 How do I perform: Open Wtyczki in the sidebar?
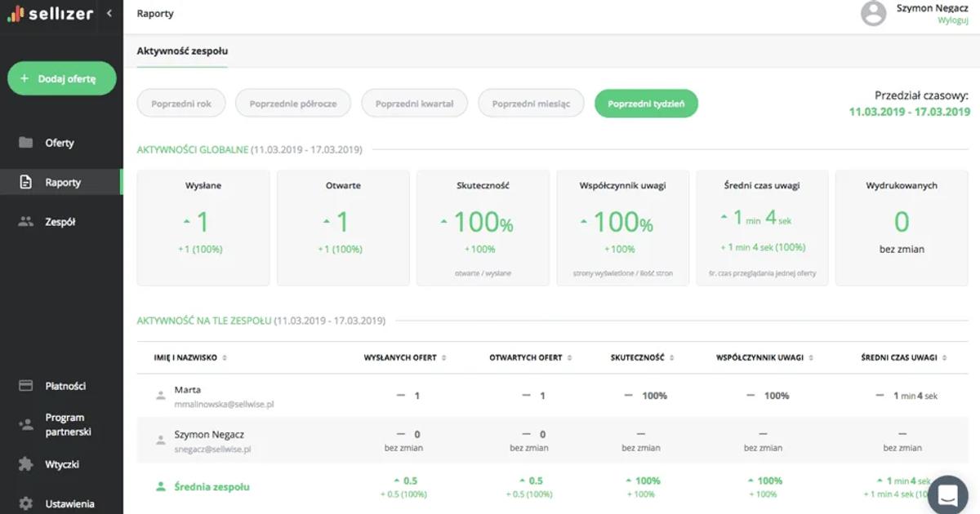pos(62,464)
